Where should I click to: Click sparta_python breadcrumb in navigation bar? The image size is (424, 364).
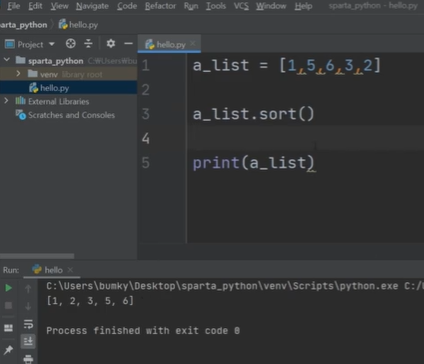coord(23,25)
